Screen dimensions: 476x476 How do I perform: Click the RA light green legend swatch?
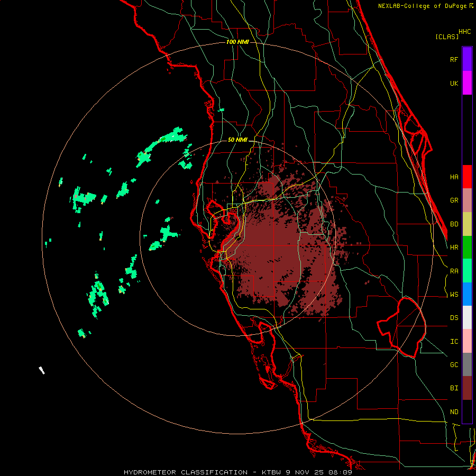pyautogui.click(x=467, y=271)
